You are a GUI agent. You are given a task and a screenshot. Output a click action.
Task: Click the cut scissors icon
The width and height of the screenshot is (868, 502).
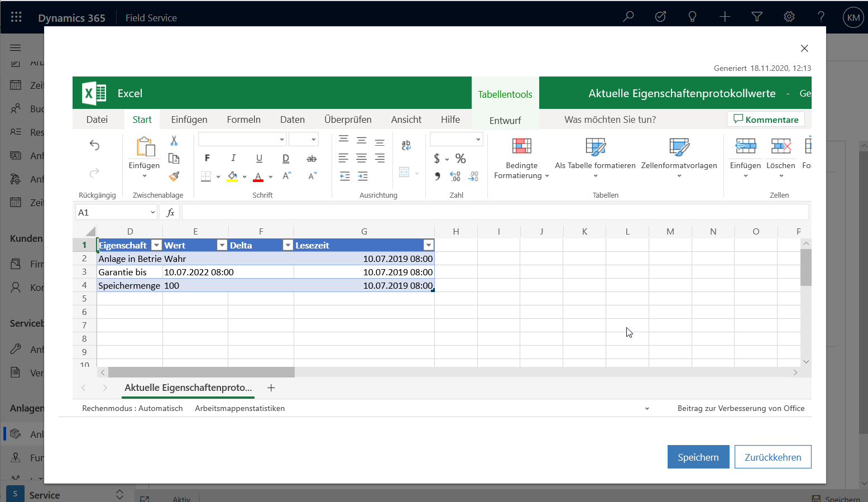(174, 141)
